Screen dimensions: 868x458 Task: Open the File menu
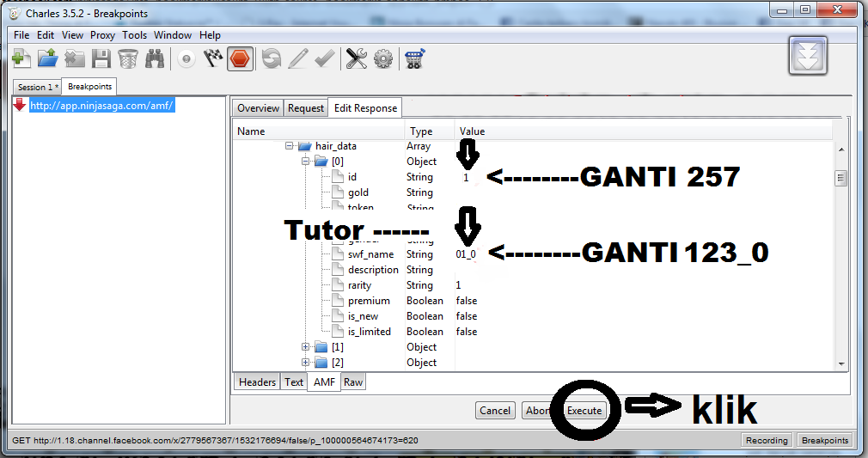click(x=21, y=35)
